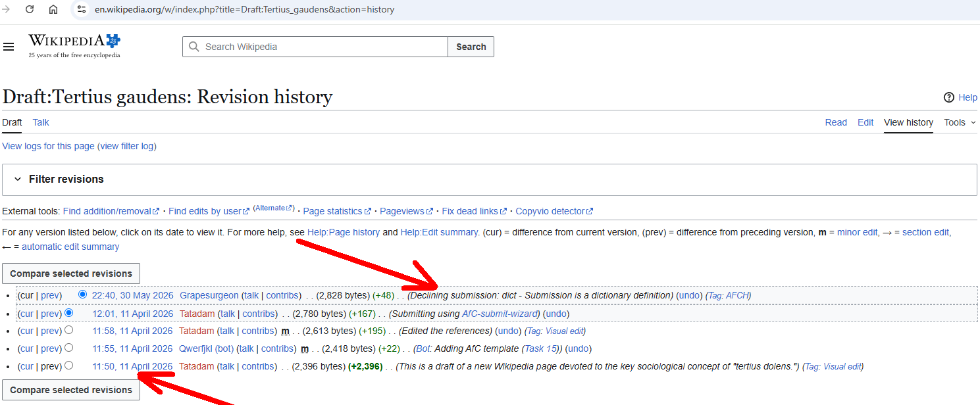980x405 pixels.
Task: Click the magnifier icon in search box
Action: point(193,47)
